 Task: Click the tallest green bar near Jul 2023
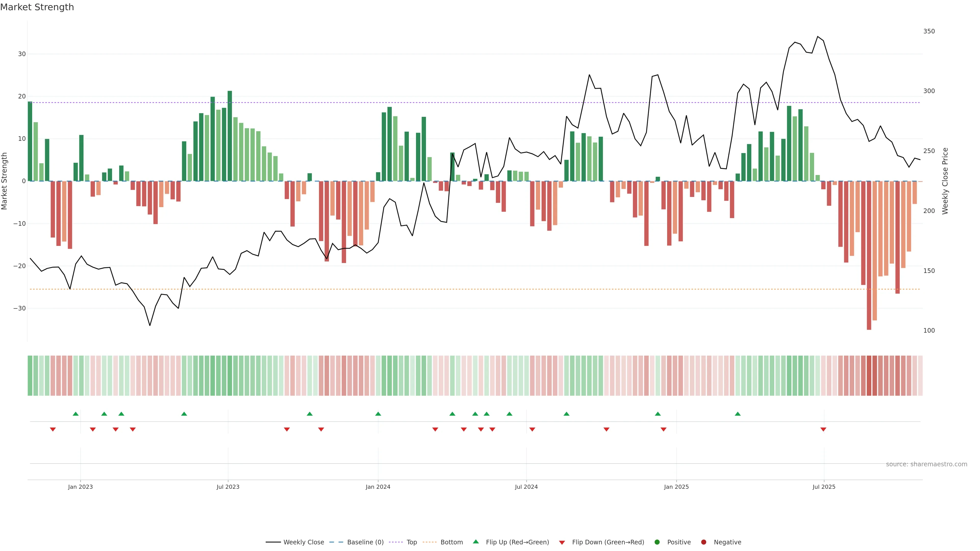[x=230, y=136]
